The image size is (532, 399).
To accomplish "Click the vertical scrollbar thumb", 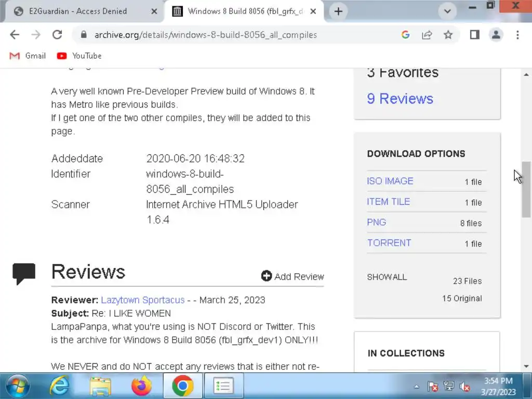I will pos(526,189).
